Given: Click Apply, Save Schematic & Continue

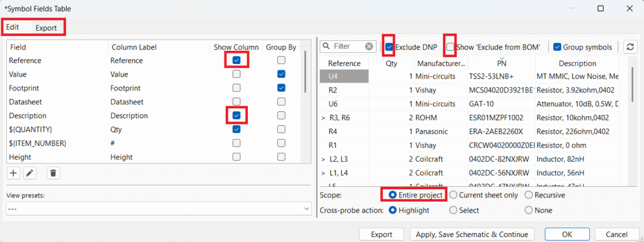Looking at the screenshot, I should 472,234.
